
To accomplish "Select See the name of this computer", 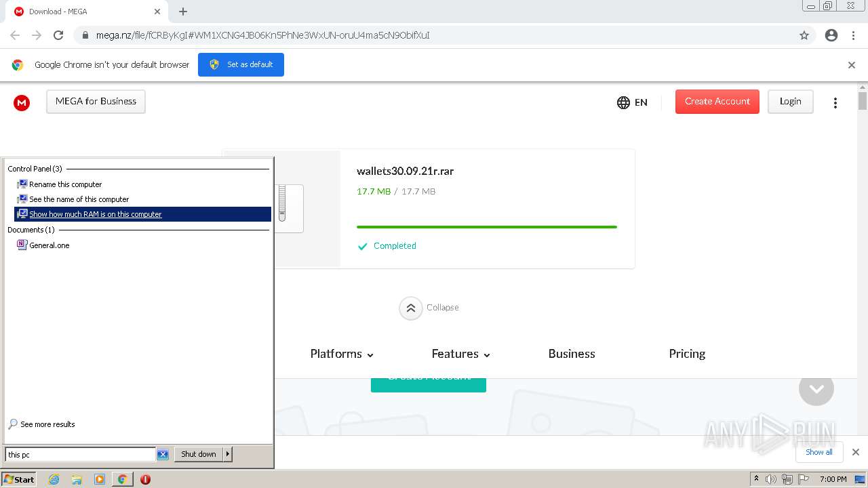I will 142,199.
